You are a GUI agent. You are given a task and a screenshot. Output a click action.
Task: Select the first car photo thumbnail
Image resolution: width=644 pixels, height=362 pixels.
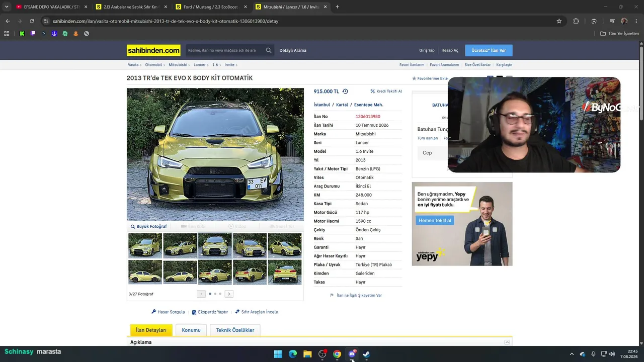click(145, 245)
